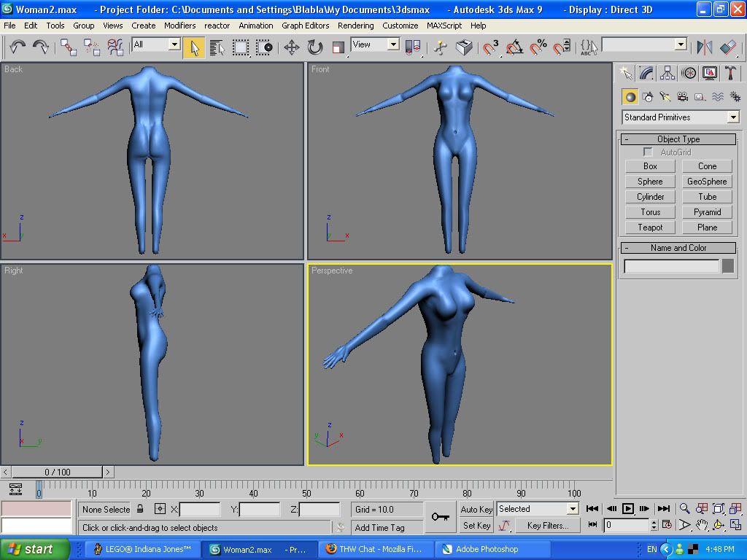Viewport: 747px width, 560px height.
Task: Click the Mirror tool icon
Action: click(x=705, y=47)
